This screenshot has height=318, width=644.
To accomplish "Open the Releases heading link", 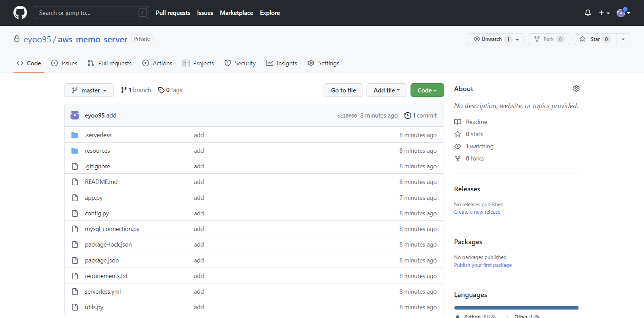I will (467, 189).
